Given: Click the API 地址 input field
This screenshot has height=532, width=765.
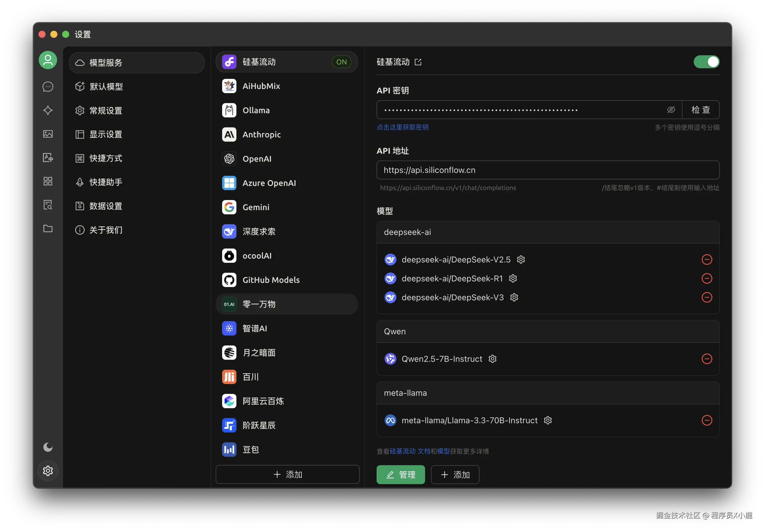Looking at the screenshot, I should 548,170.
